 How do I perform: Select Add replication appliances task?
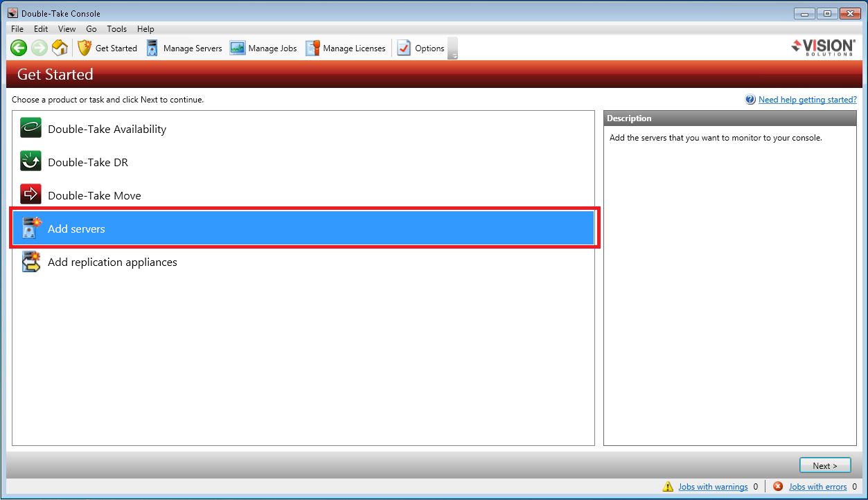tap(112, 262)
